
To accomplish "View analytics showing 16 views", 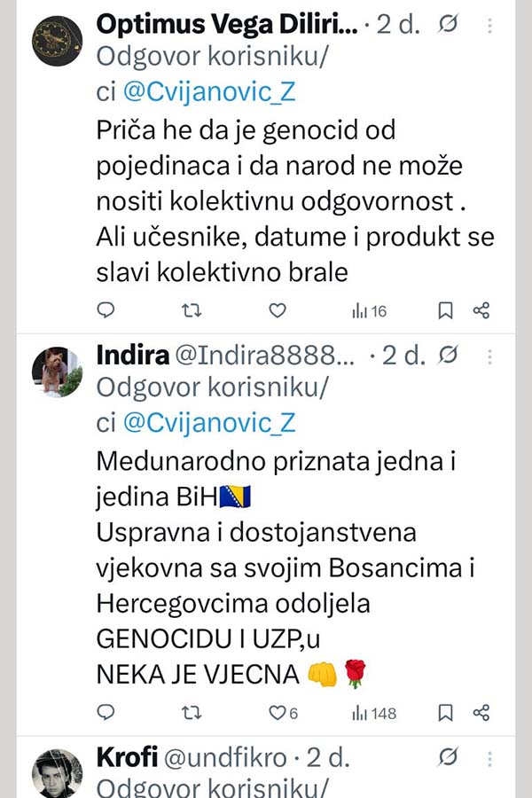I will (x=369, y=310).
